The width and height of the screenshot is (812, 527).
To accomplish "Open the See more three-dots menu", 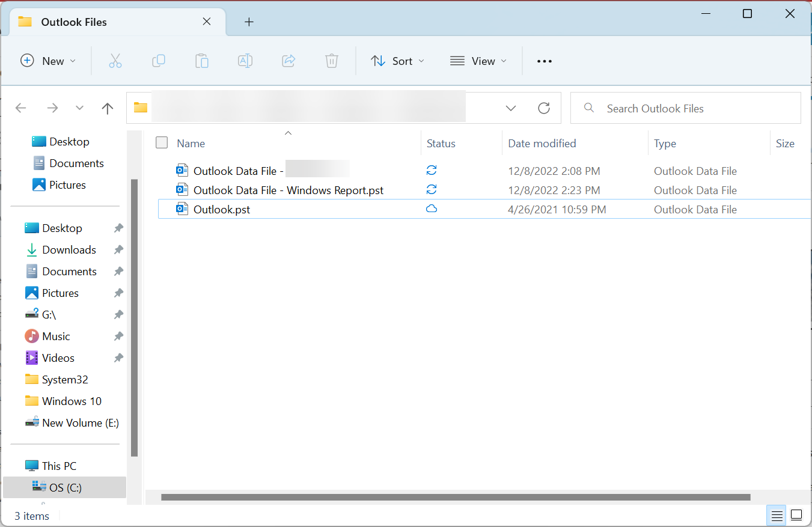I will point(544,61).
